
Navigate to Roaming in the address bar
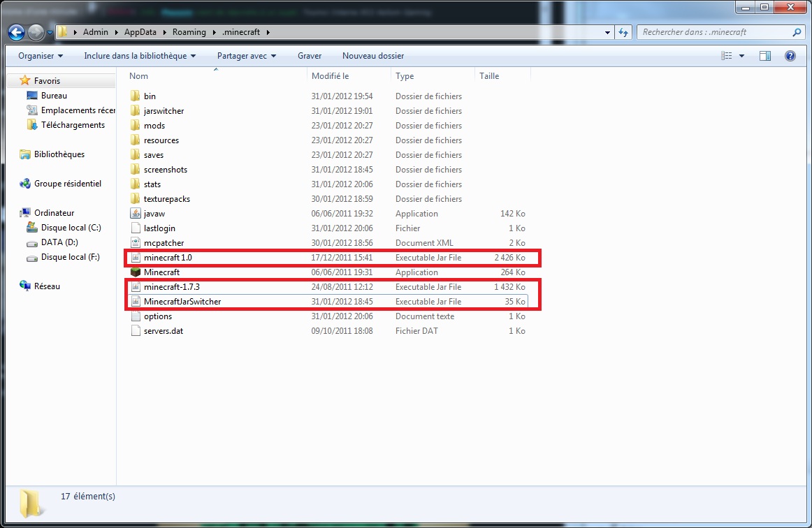[x=189, y=32]
